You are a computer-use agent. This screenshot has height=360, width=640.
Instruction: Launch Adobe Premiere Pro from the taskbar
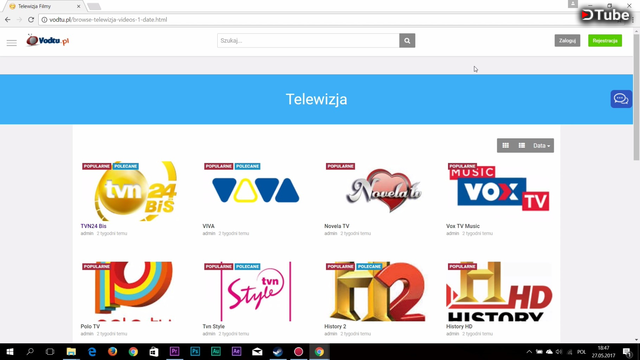[174, 351]
